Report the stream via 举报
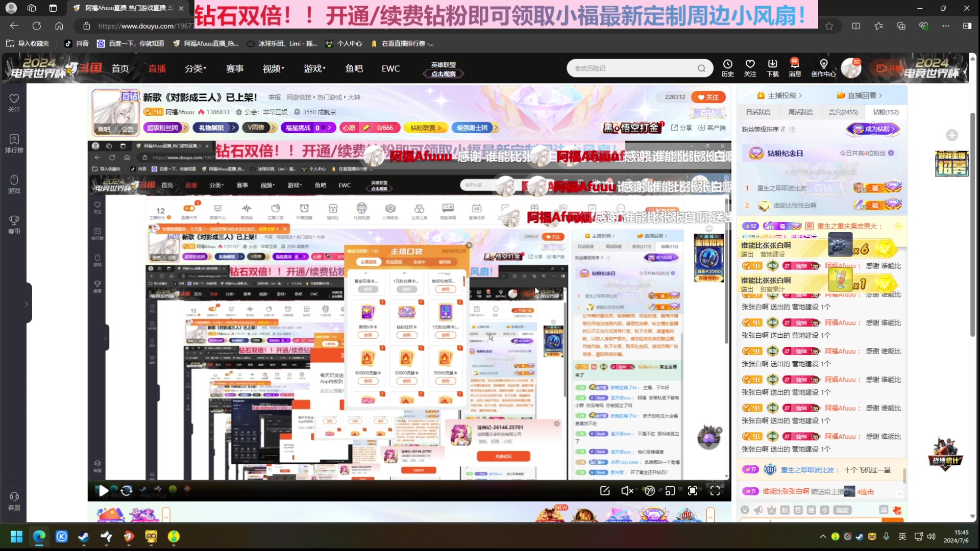This screenshot has height=551, width=980. coord(275,97)
